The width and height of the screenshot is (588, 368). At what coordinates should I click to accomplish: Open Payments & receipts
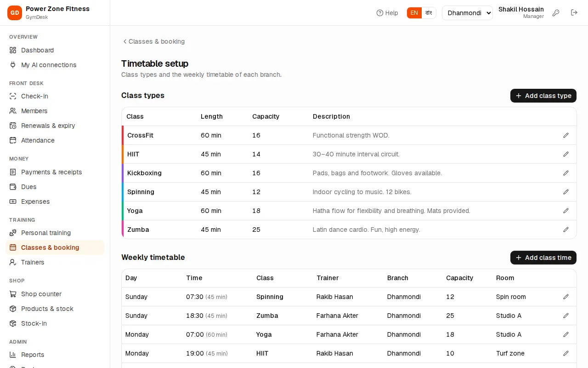(55, 172)
